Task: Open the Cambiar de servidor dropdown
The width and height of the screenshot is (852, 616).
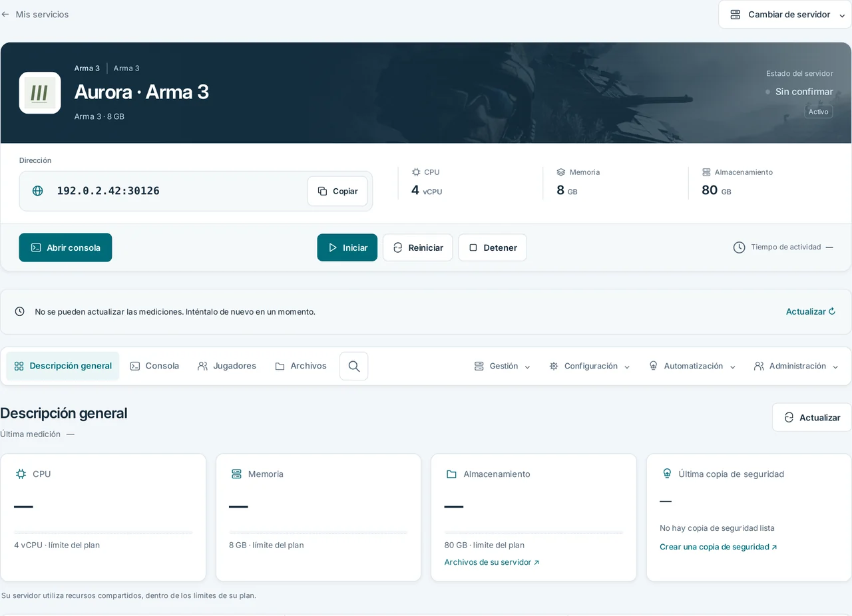Action: point(785,15)
